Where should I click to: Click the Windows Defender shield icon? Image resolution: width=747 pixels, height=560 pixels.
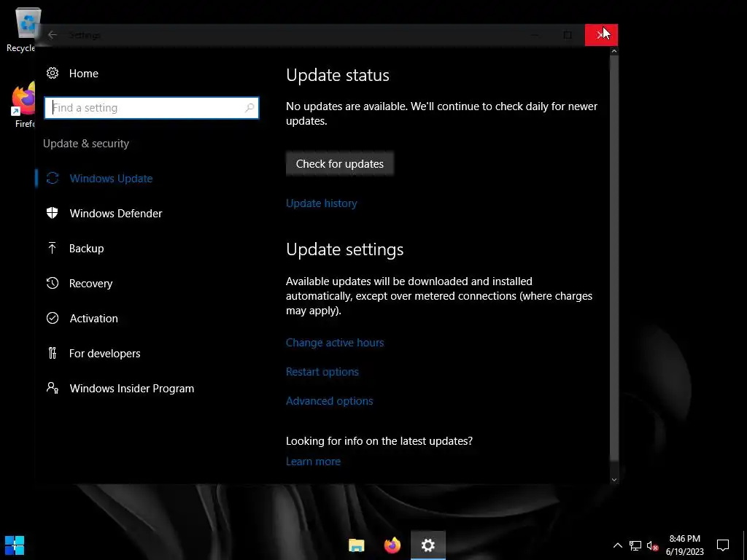coord(53,213)
